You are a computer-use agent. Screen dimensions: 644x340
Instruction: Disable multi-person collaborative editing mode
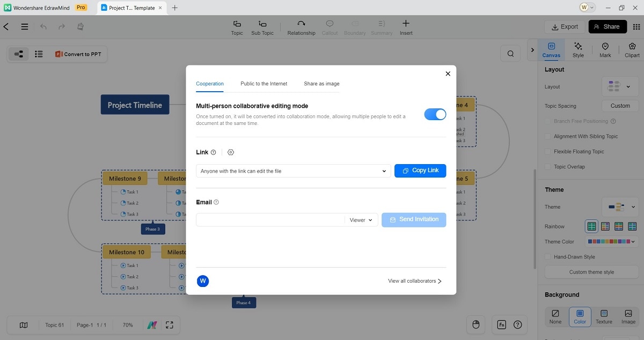coord(435,114)
